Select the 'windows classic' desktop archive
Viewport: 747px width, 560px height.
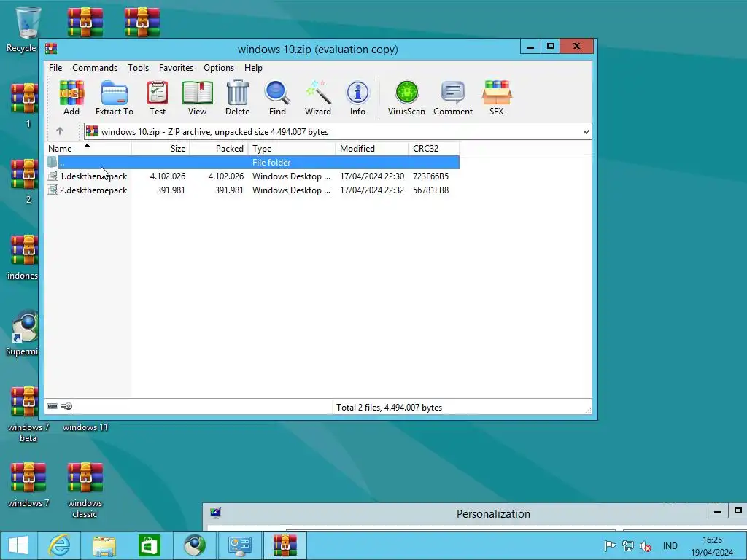pyautogui.click(x=85, y=489)
